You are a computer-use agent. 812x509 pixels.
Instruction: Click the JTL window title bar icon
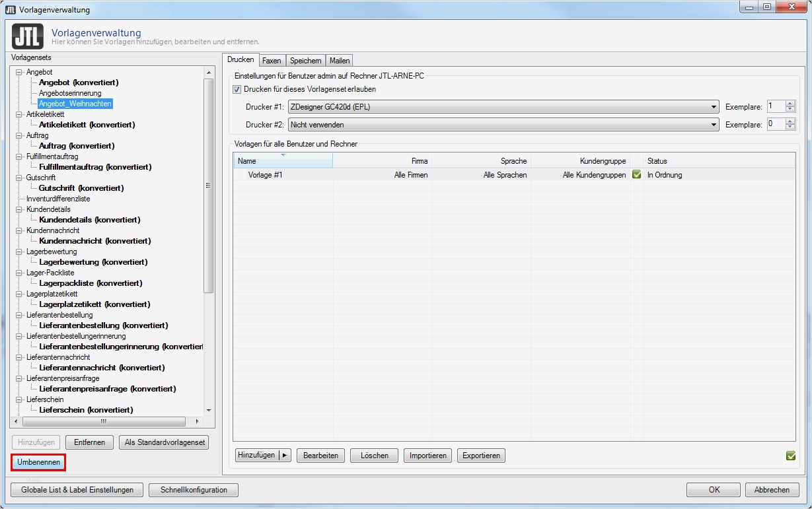[x=10, y=10]
